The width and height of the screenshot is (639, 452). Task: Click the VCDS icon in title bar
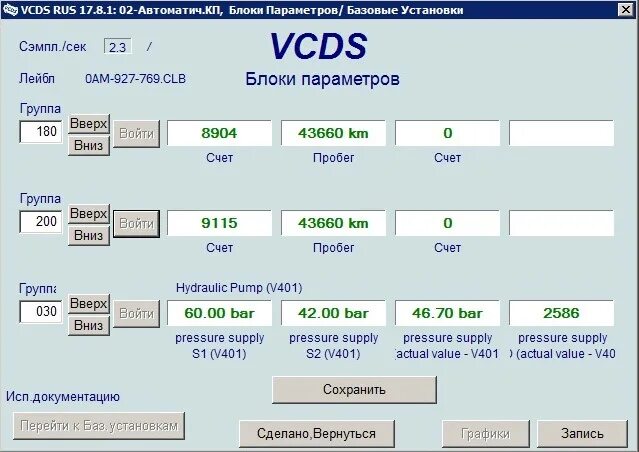(10, 9)
